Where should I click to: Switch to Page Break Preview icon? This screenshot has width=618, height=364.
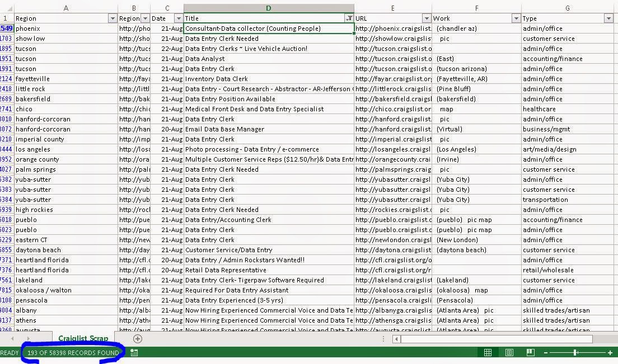point(531,353)
